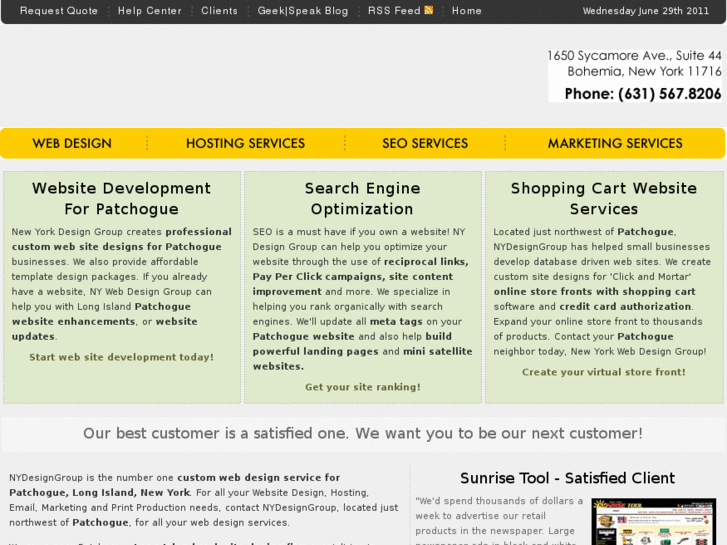
Task: Click bold text 'online store fronts with shopping cart'
Action: click(x=594, y=292)
